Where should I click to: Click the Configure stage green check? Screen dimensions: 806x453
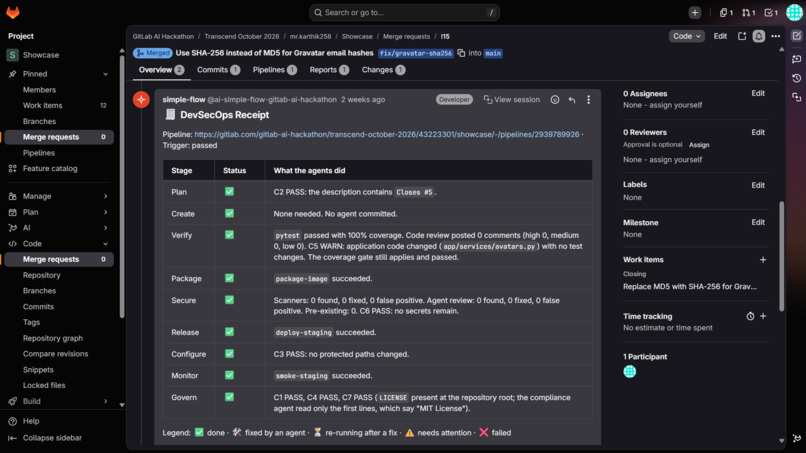coord(229,354)
